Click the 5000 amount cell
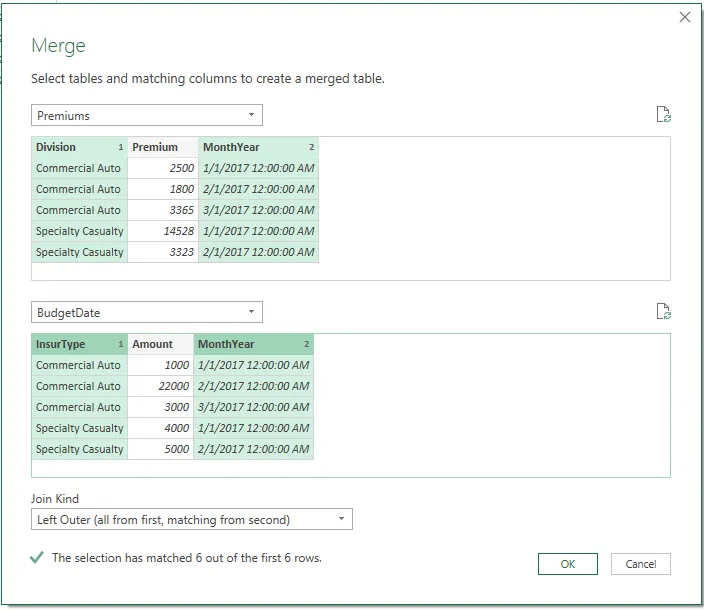The image size is (704, 610). coord(161,449)
